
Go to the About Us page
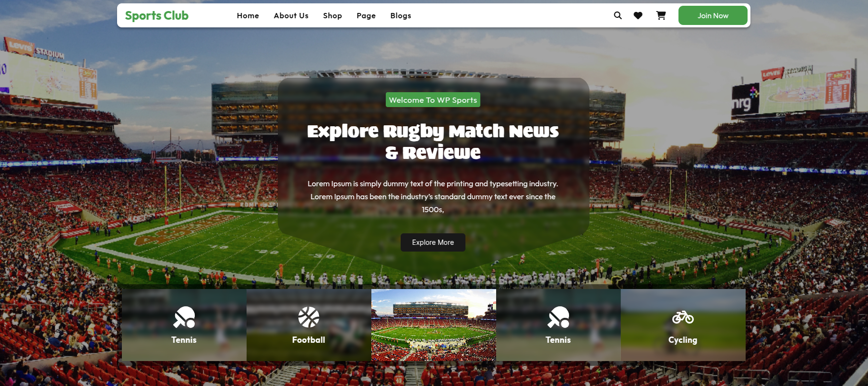click(291, 15)
